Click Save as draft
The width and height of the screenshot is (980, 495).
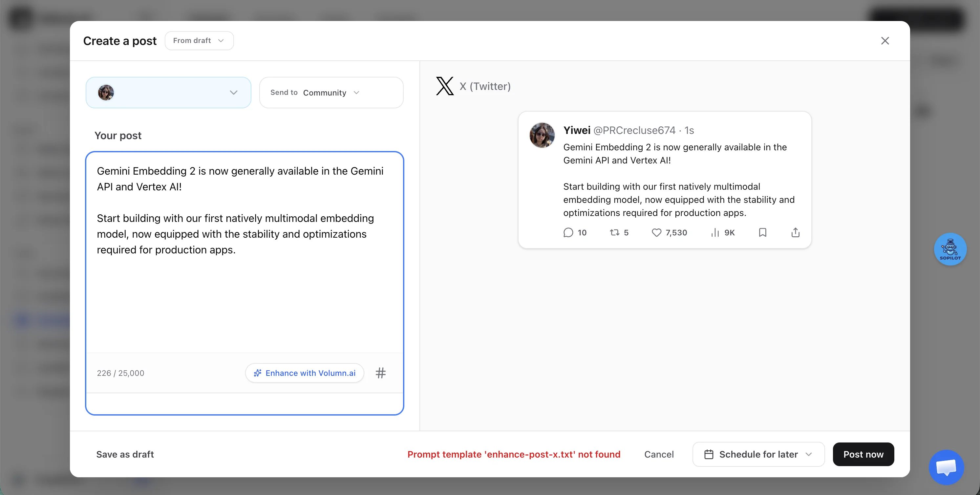pyautogui.click(x=125, y=454)
